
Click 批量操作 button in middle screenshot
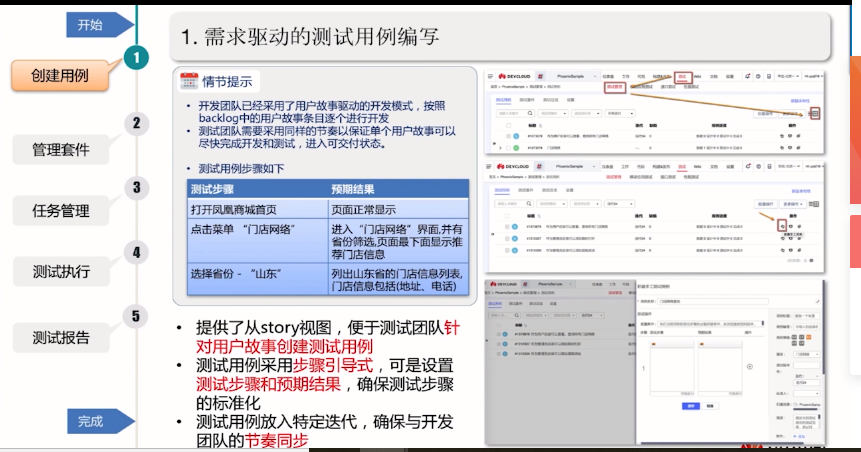tap(765, 204)
